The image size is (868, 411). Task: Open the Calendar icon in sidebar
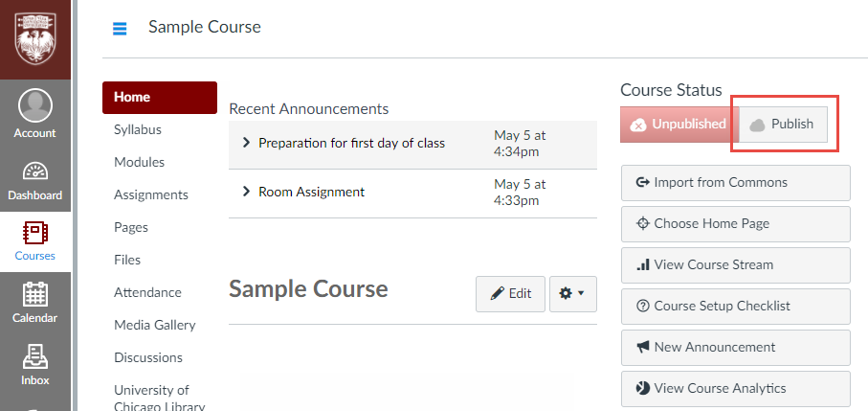tap(34, 302)
